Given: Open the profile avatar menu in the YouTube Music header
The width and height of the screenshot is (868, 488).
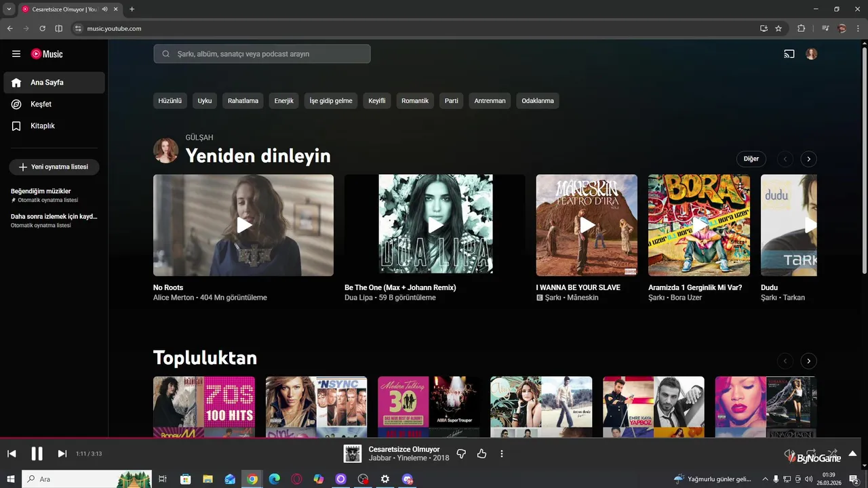Looking at the screenshot, I should (812, 54).
